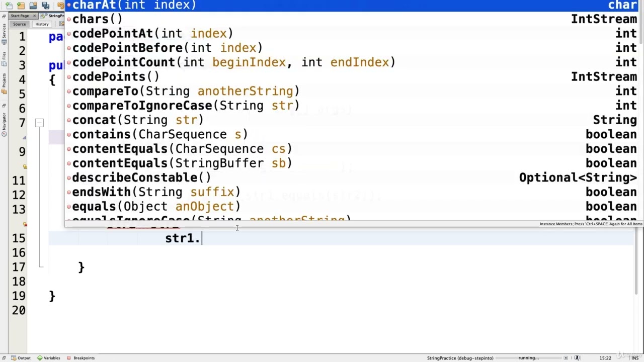Image resolution: width=644 pixels, height=362 pixels.
Task: Place cursor after str1. on line 15
Action: tap(202, 238)
